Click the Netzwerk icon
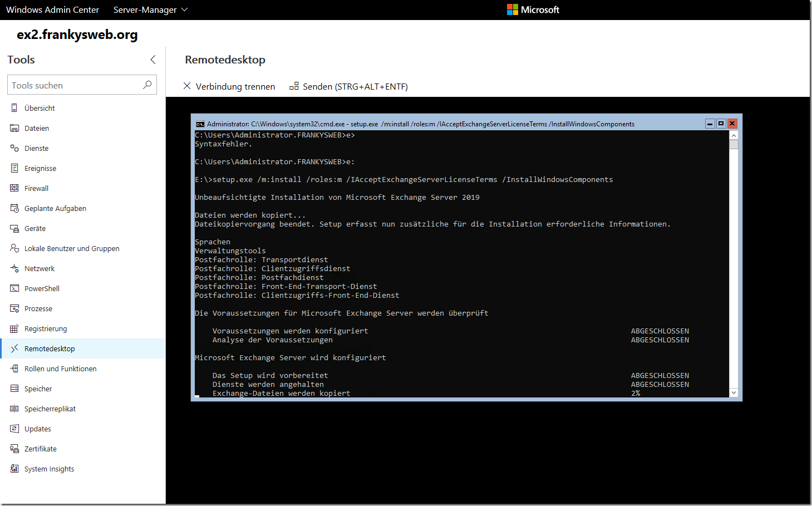This screenshot has height=506, width=812. tap(14, 268)
